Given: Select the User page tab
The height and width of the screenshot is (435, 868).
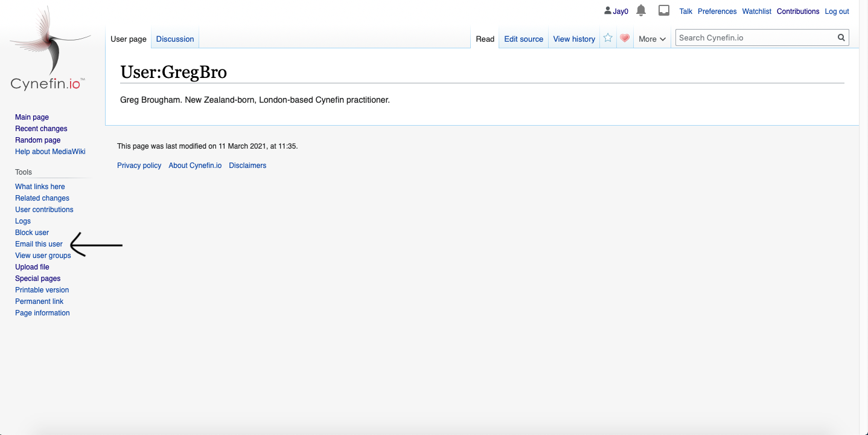Looking at the screenshot, I should click(x=129, y=39).
